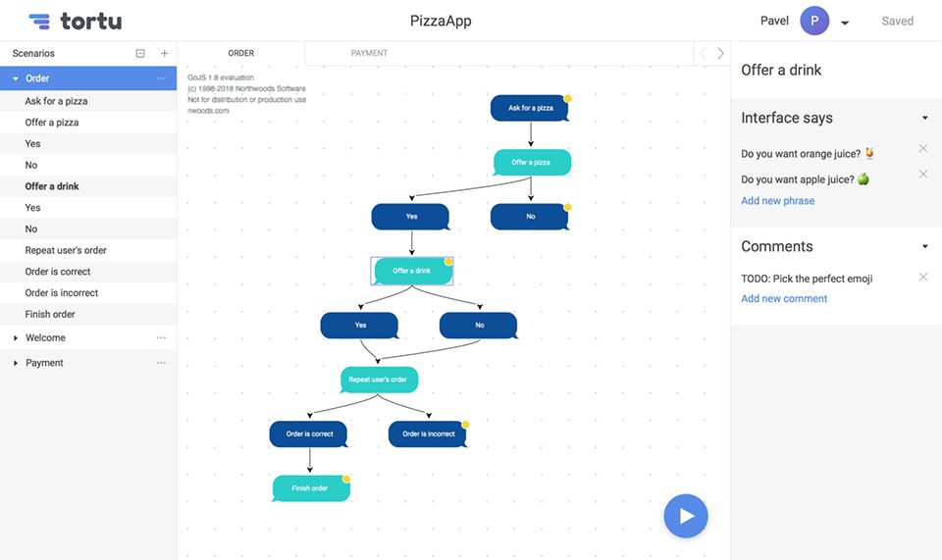Start the blue play preview button
The image size is (942, 560).
click(686, 516)
